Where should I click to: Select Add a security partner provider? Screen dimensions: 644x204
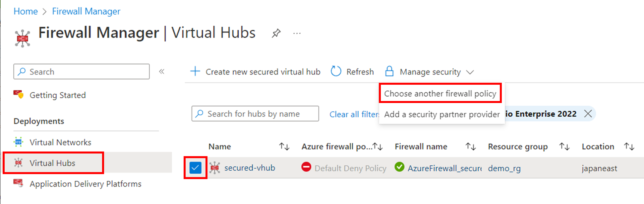[x=441, y=115]
